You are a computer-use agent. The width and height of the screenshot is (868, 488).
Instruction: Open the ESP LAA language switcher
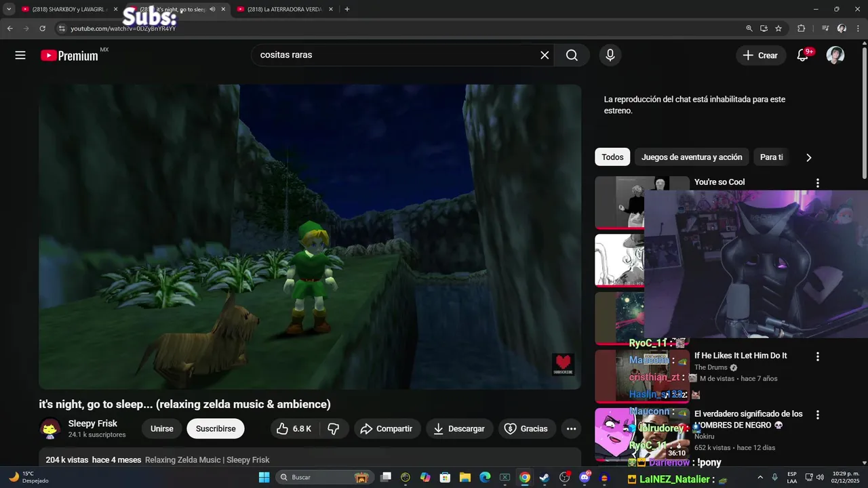[792, 477]
